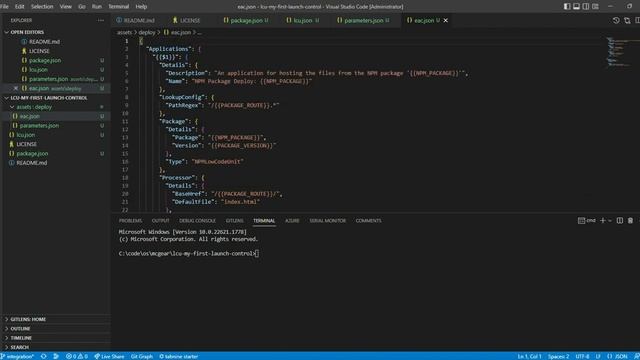Screen dimensions: 640x360
Task: Expand the Search section
Action: click(56, 347)
